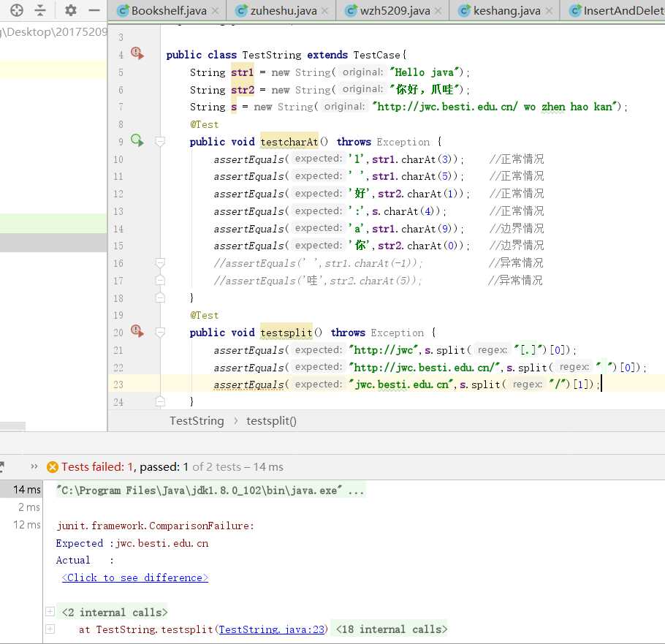Fold the testcharAt method body
This screenshot has height=644, width=665.
pos(160,142)
